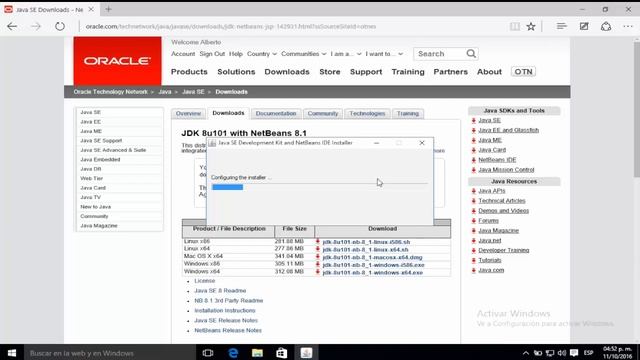Close the Java installer dialog

tap(422, 143)
